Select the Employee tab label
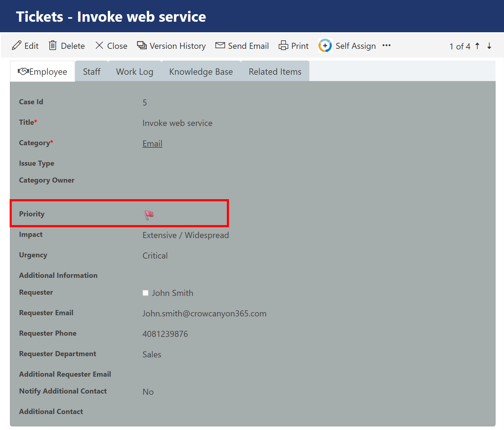Viewport: 504px width, 430px height. (48, 72)
